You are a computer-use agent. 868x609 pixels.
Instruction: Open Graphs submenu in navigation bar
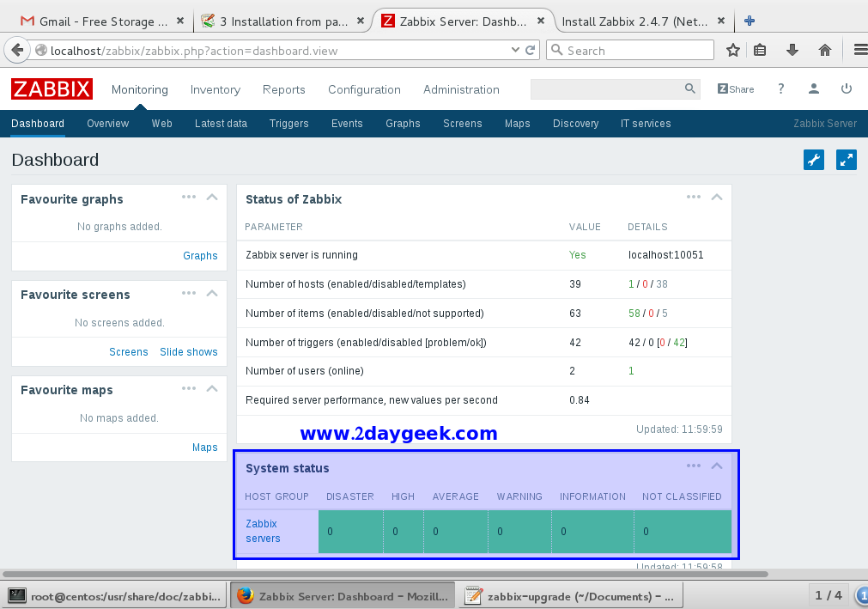click(x=403, y=124)
